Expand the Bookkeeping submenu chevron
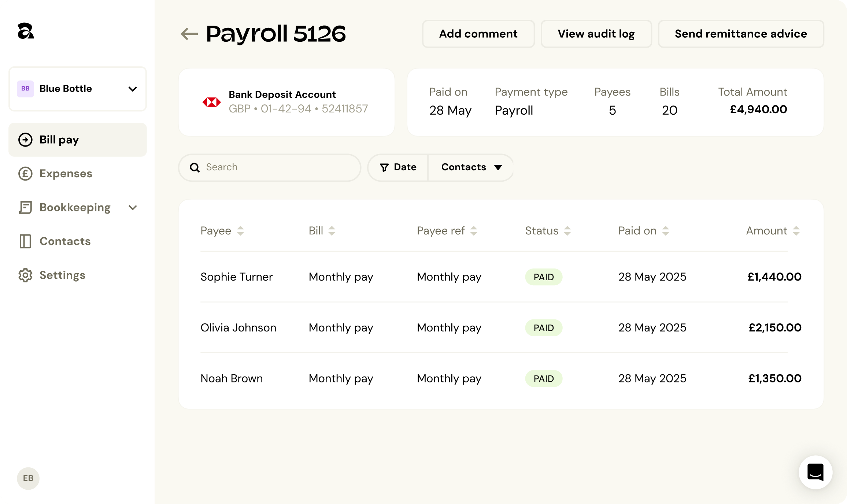This screenshot has width=847, height=504. [x=133, y=207]
